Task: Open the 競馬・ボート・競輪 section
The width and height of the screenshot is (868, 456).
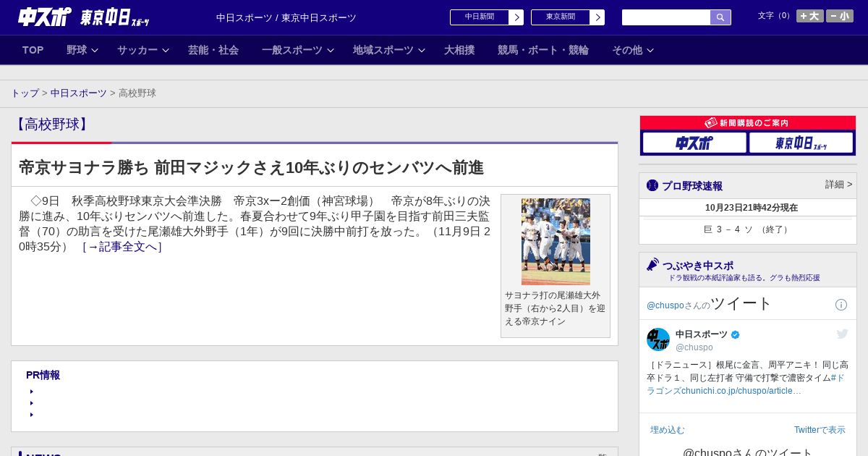Action: 543,50
